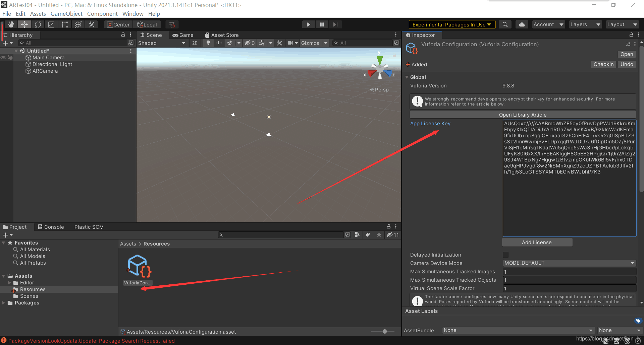The width and height of the screenshot is (644, 345).
Task: Open Layers dropdown
Action: tap(585, 24)
